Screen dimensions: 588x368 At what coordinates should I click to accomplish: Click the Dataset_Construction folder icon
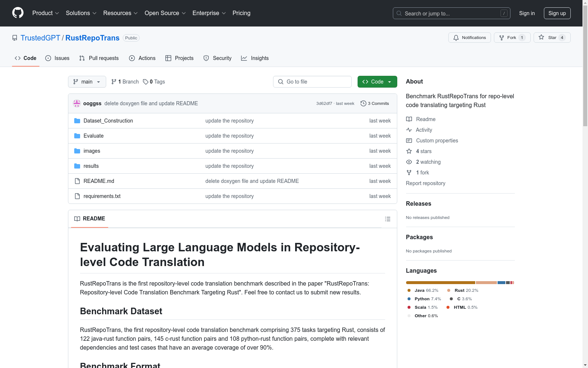click(x=77, y=121)
